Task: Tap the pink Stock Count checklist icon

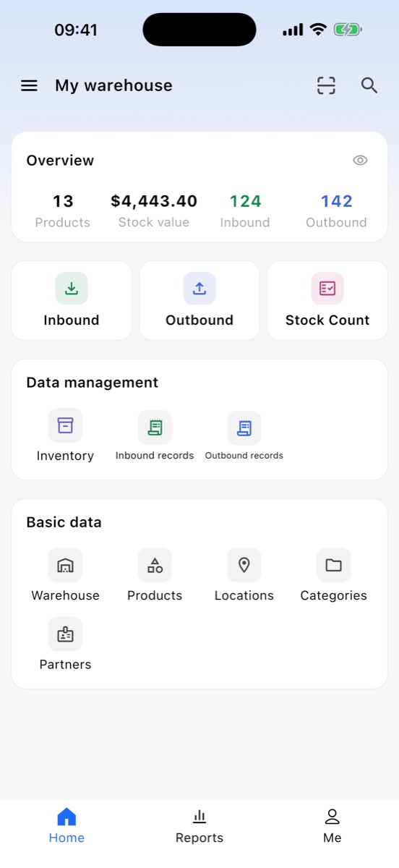Action: pyautogui.click(x=327, y=289)
